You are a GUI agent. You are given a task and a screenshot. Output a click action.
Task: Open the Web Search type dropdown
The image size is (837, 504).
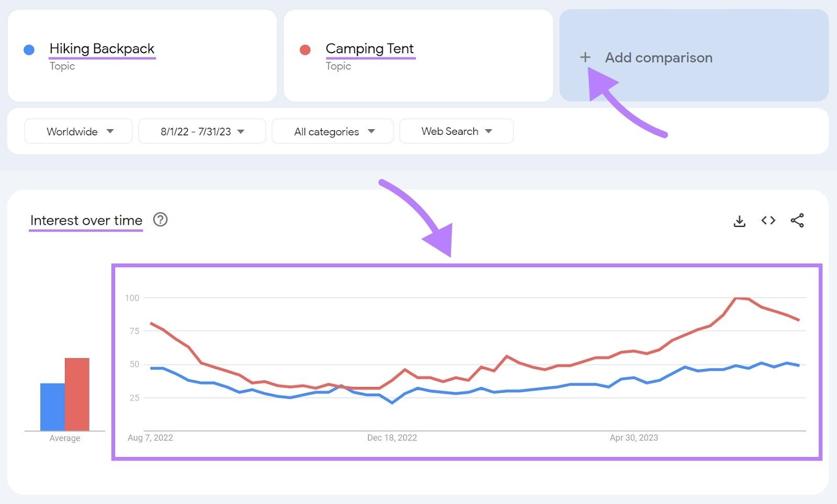point(456,131)
